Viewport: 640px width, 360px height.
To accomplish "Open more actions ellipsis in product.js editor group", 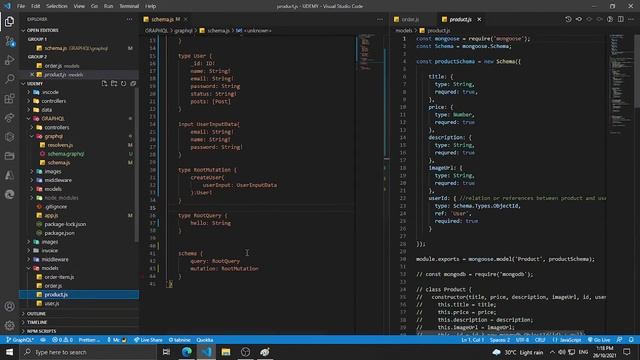I will 631,19.
